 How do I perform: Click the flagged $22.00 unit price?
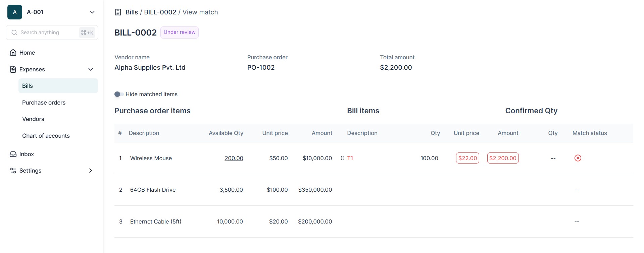[467, 158]
